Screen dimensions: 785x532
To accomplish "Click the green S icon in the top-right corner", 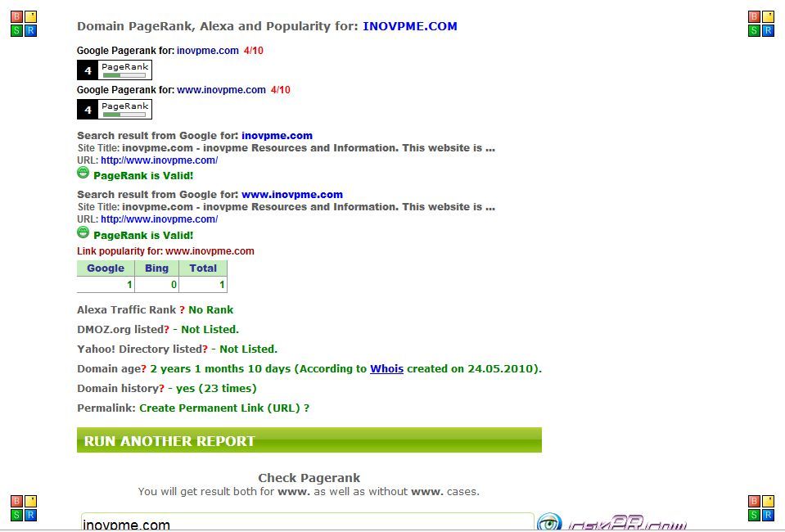I will click(754, 30).
